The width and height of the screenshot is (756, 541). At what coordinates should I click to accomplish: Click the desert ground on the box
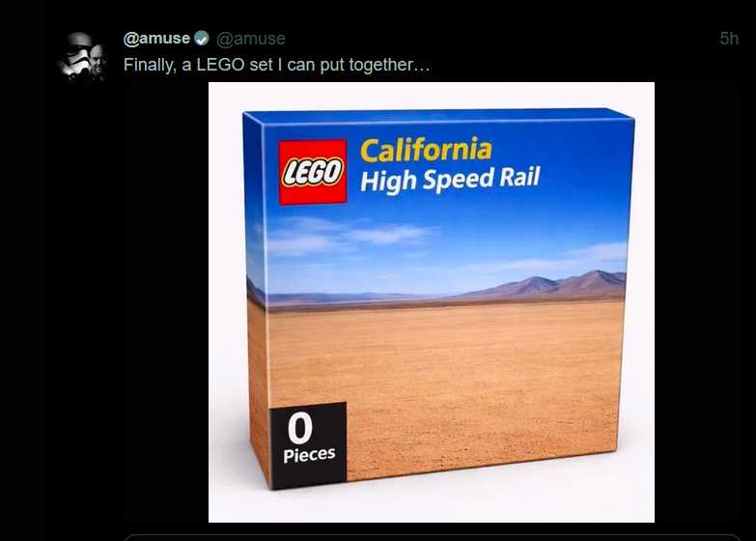tap(454, 377)
